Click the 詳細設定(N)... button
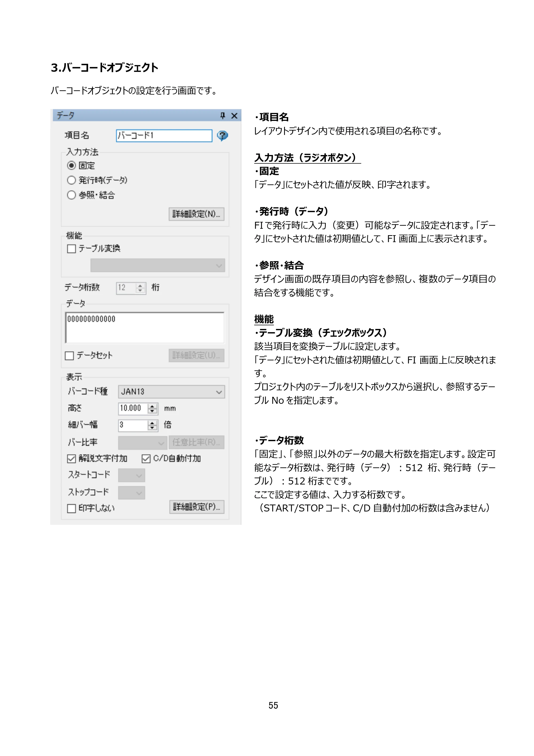The height and width of the screenshot is (756, 534). pos(197,214)
